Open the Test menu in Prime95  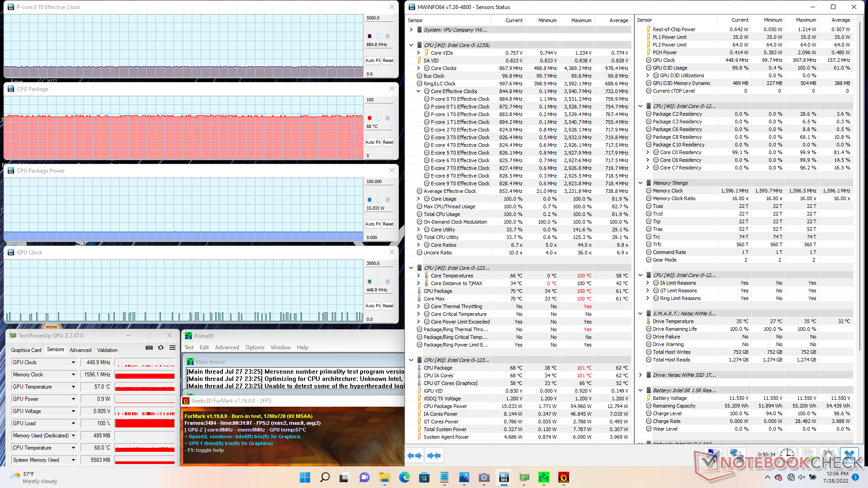[189, 347]
